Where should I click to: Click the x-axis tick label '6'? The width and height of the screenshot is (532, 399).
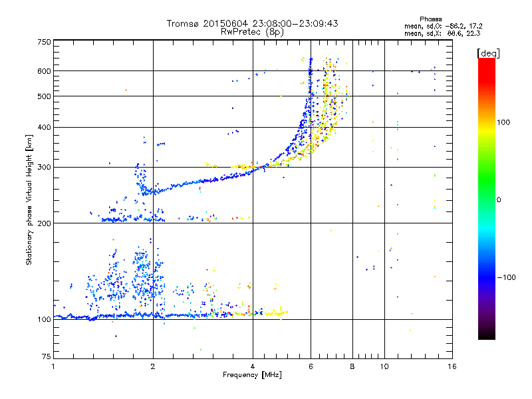pos(311,366)
